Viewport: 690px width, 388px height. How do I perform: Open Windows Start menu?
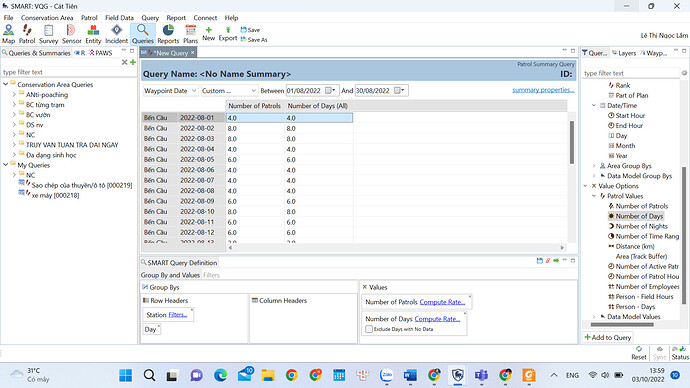[125, 375]
